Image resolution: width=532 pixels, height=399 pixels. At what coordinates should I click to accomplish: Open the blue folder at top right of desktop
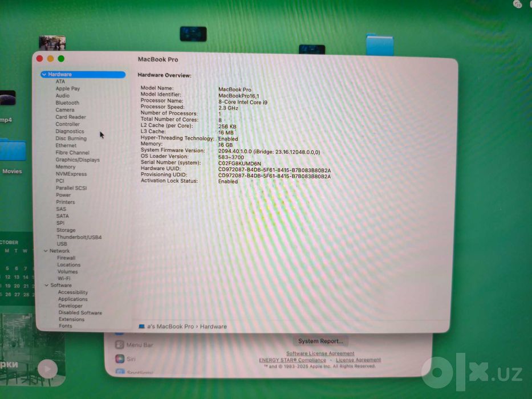pyautogui.click(x=380, y=44)
